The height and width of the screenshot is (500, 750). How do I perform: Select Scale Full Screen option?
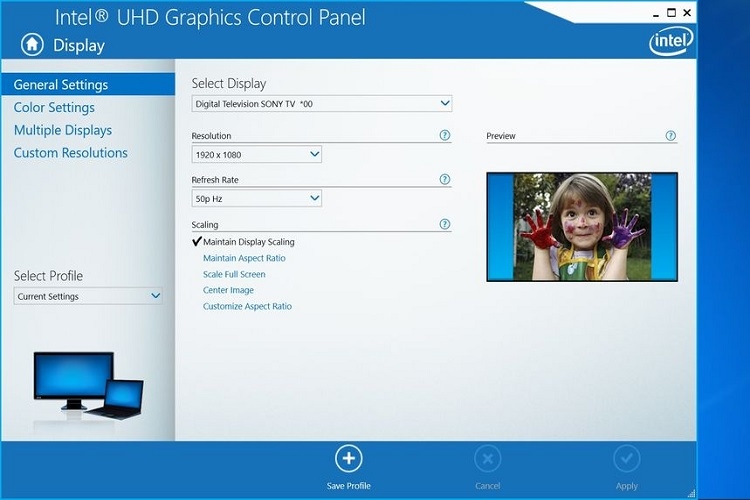click(234, 275)
